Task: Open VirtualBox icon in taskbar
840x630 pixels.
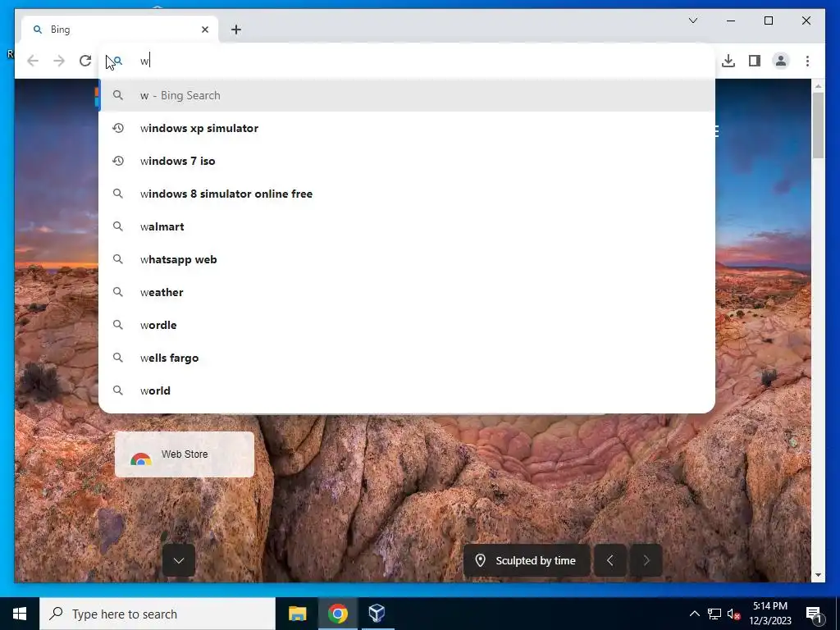Action: pyautogui.click(x=377, y=614)
